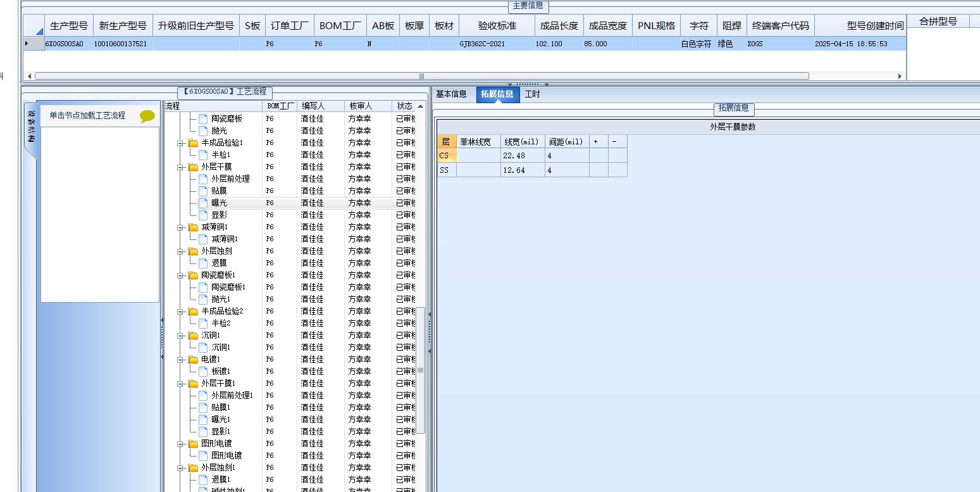Image resolution: width=980 pixels, height=492 pixels.
Task: Click the folder icon next to 电镀1
Action: click(x=193, y=360)
